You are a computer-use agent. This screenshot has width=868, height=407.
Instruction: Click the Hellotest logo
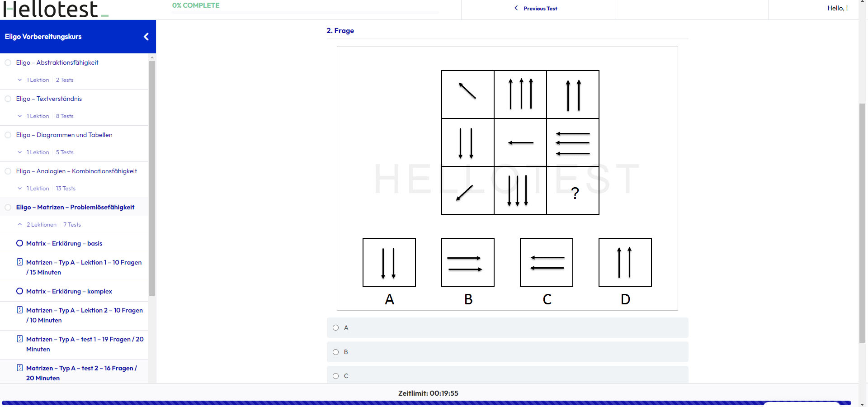point(56,9)
